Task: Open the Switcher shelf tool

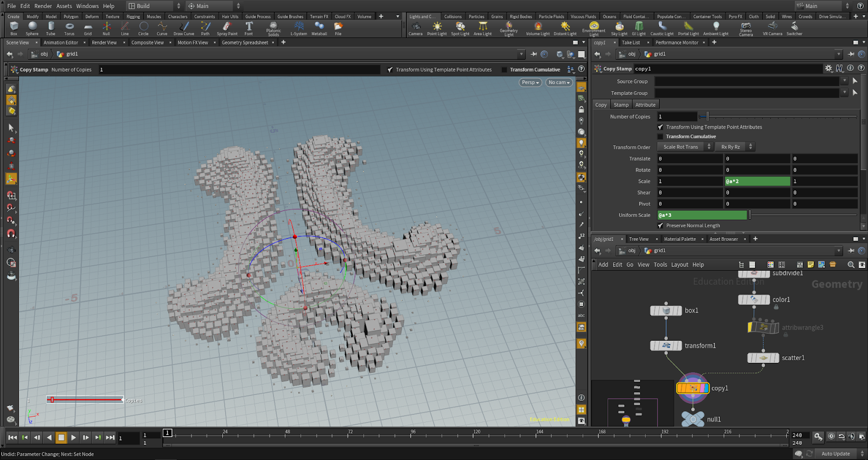Action: point(794,28)
